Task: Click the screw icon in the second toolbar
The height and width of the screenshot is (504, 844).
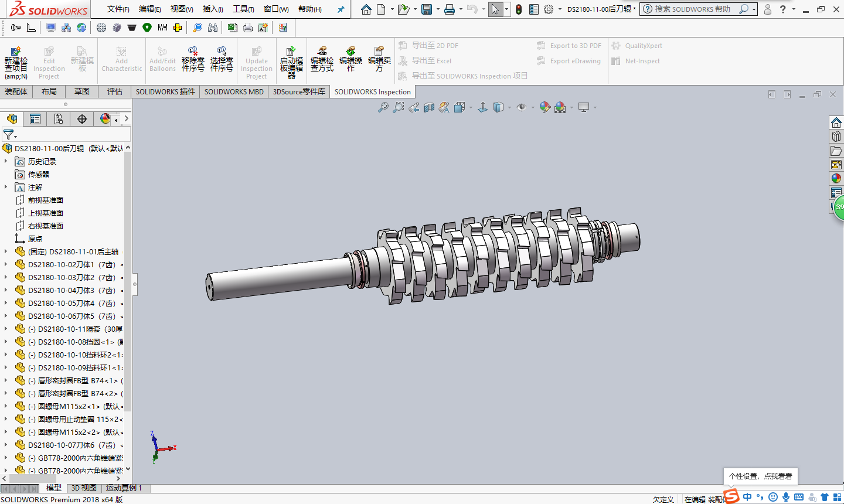Action: pyautogui.click(x=15, y=28)
